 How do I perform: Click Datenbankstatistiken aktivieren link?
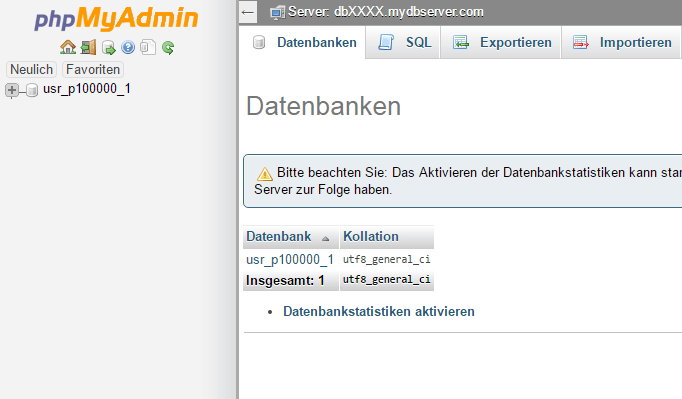point(379,312)
